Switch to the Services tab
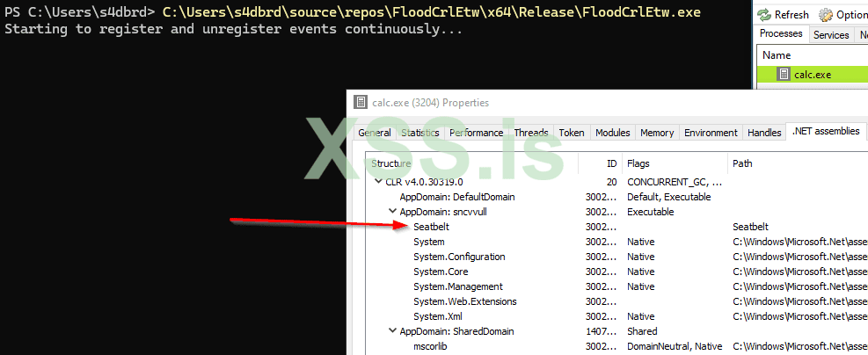Viewport: 868px width, 355px height. pos(831,35)
